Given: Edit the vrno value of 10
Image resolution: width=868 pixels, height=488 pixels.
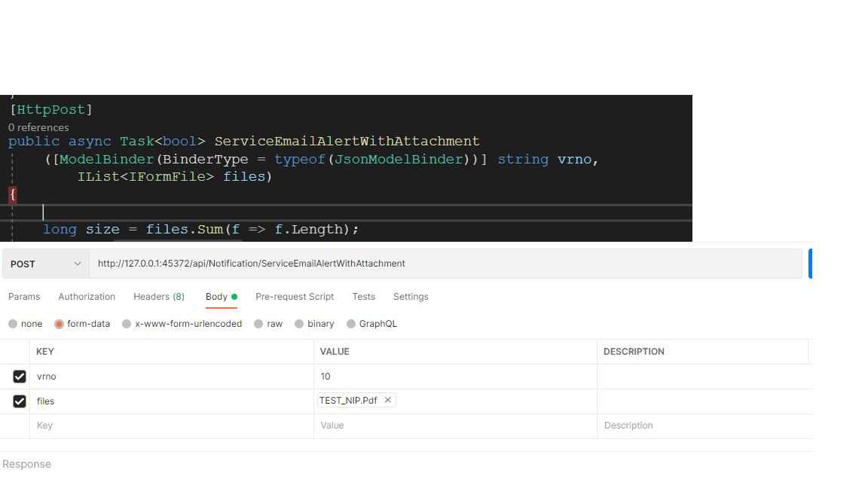Looking at the screenshot, I should point(452,377).
